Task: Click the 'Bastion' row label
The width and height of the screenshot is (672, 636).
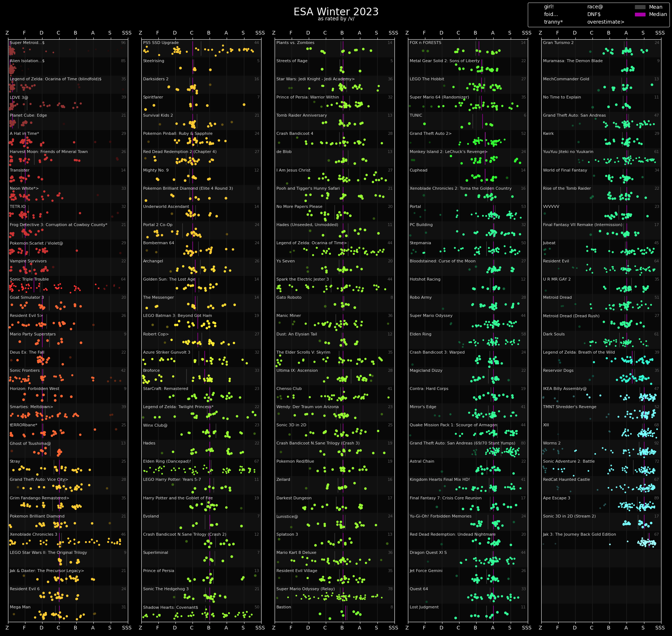Action: click(x=284, y=607)
